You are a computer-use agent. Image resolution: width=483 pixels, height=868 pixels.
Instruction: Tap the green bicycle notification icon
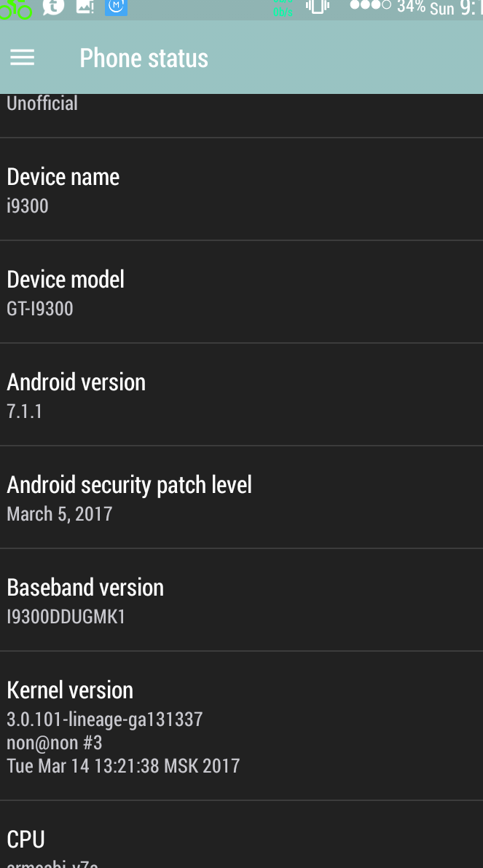pyautogui.click(x=15, y=8)
